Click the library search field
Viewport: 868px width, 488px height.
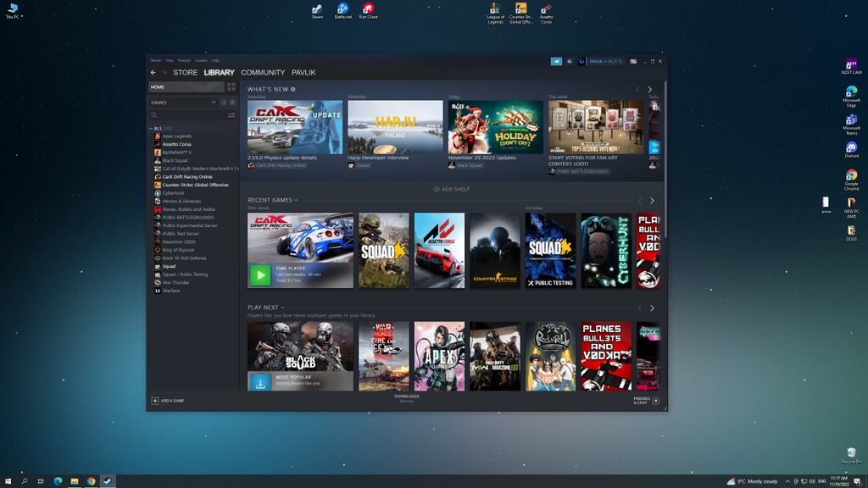click(186, 115)
